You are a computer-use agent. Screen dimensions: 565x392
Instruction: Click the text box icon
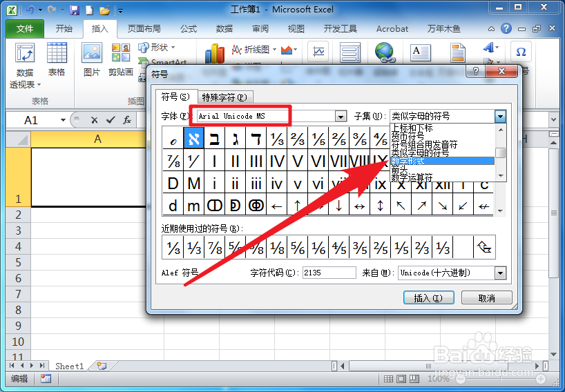click(x=421, y=53)
